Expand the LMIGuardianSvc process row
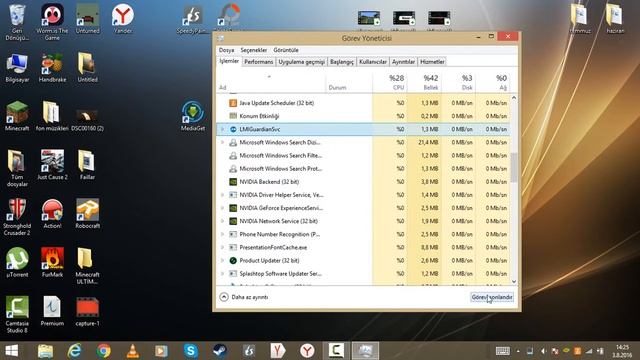This screenshot has width=640, height=360. click(222, 129)
